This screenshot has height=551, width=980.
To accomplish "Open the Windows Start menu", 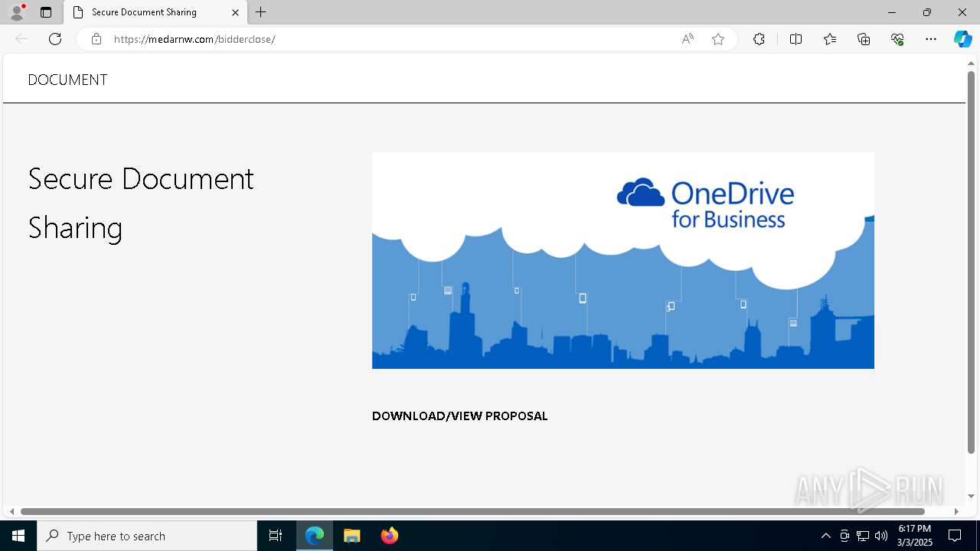I will [18, 536].
